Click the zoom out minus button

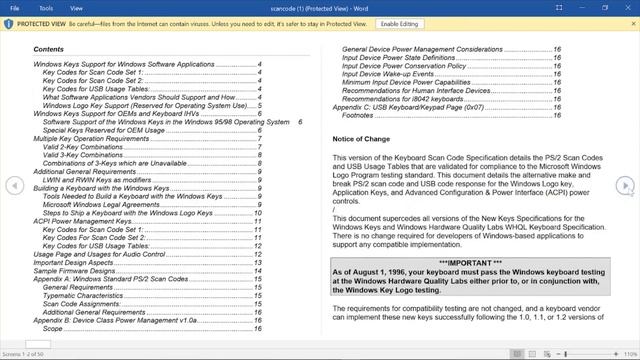(558, 354)
